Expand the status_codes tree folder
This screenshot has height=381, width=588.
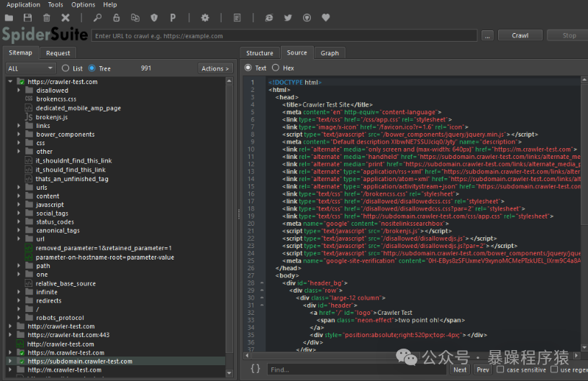pos(19,222)
